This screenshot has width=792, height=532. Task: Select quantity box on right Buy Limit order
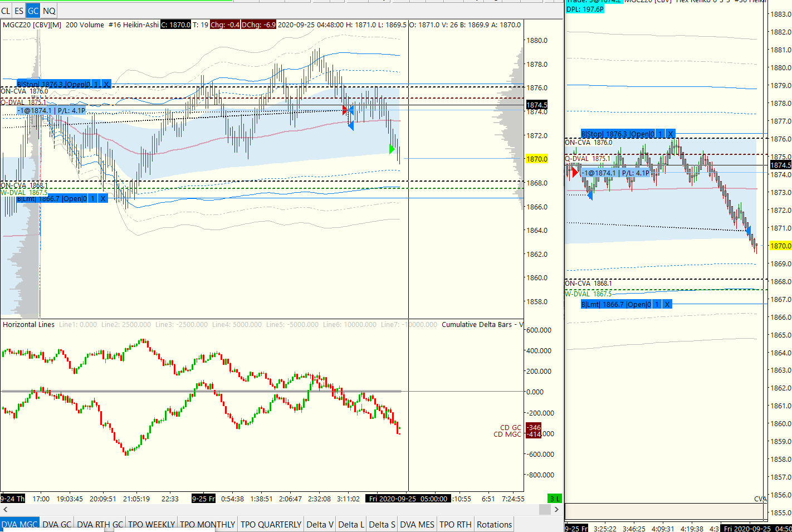tap(657, 304)
